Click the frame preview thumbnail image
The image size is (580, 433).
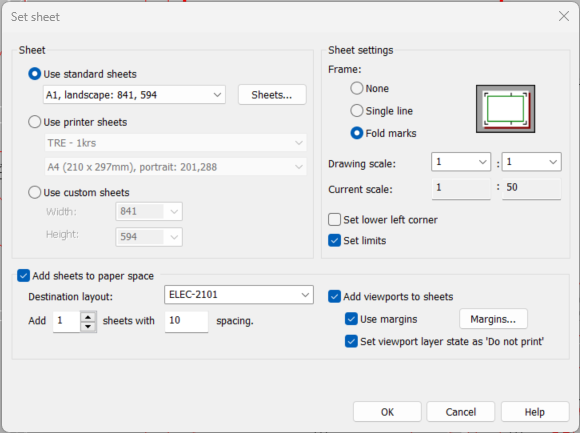click(505, 109)
